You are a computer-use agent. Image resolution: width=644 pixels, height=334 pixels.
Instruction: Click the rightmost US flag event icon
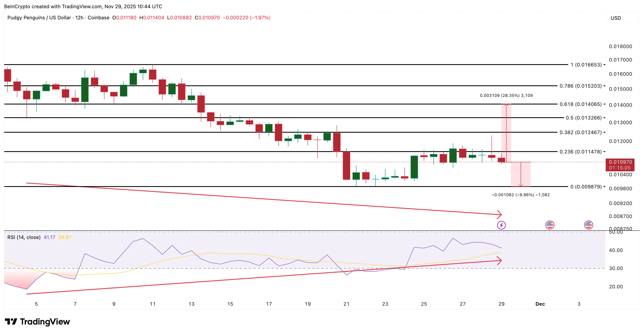tap(589, 225)
